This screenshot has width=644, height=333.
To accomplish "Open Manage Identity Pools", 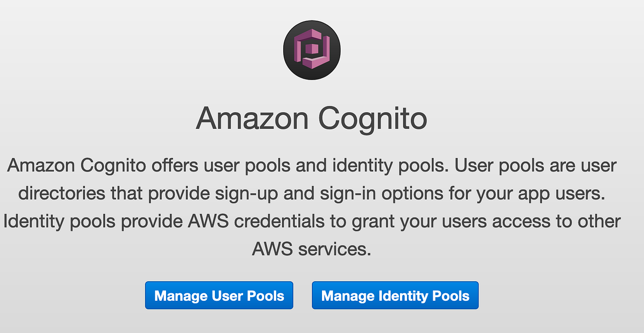I will click(x=395, y=295).
